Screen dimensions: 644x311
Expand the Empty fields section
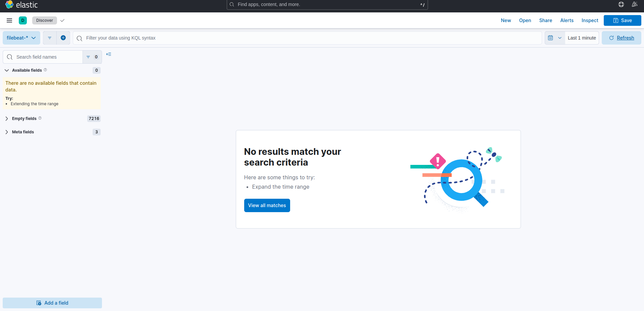7,119
